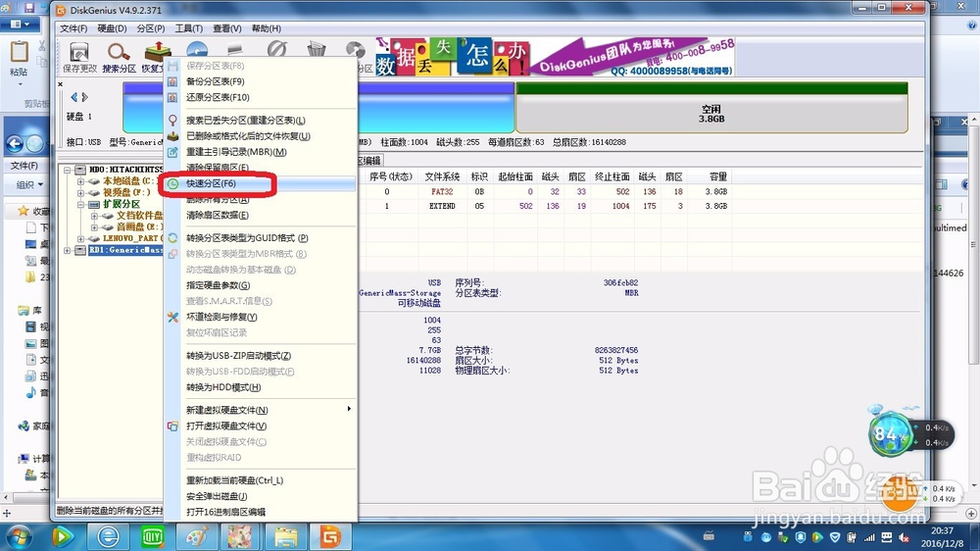Open DiskGenius from the taskbar
The width and height of the screenshot is (980, 551).
pos(330,536)
